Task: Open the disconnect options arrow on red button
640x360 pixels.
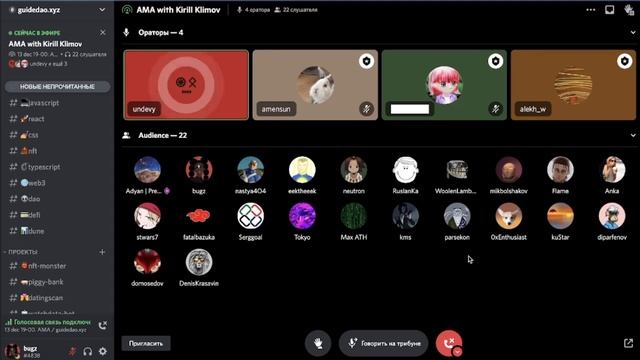Action: coord(457,351)
